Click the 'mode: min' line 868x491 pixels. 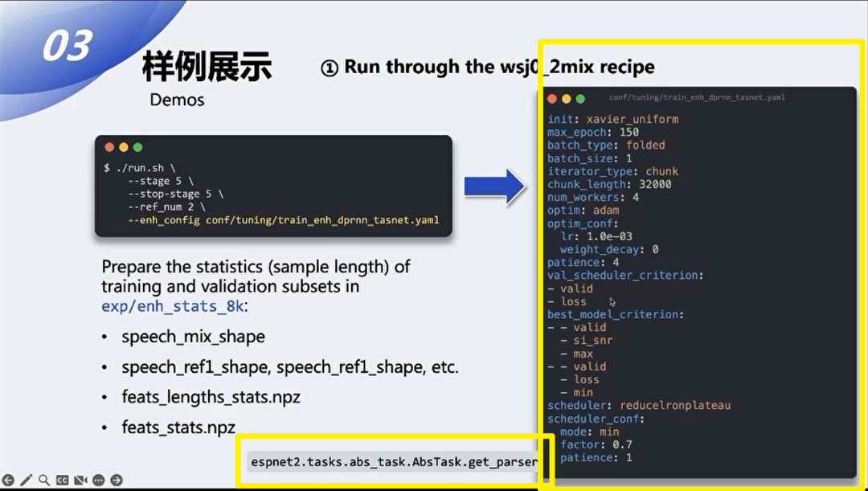coord(590,432)
